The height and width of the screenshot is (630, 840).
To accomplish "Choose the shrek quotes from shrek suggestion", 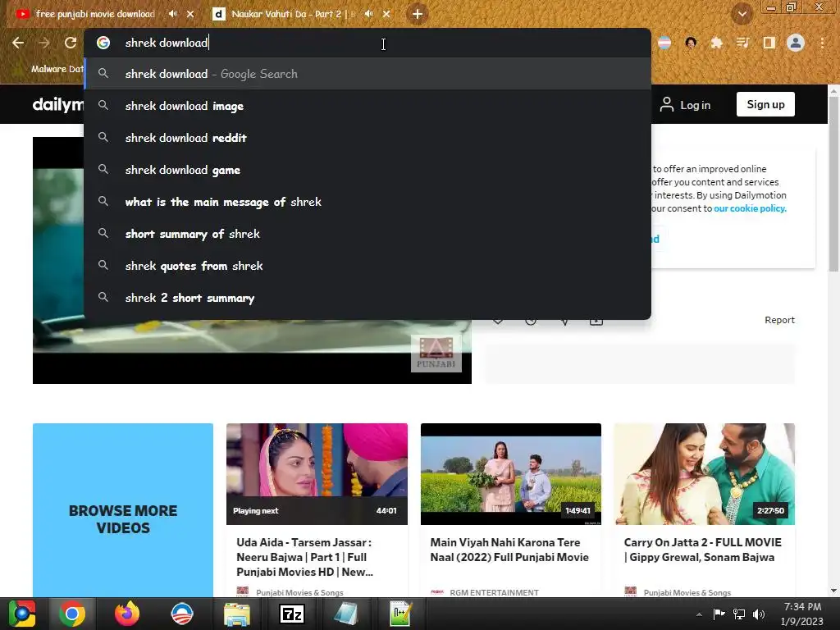I will click(368, 266).
